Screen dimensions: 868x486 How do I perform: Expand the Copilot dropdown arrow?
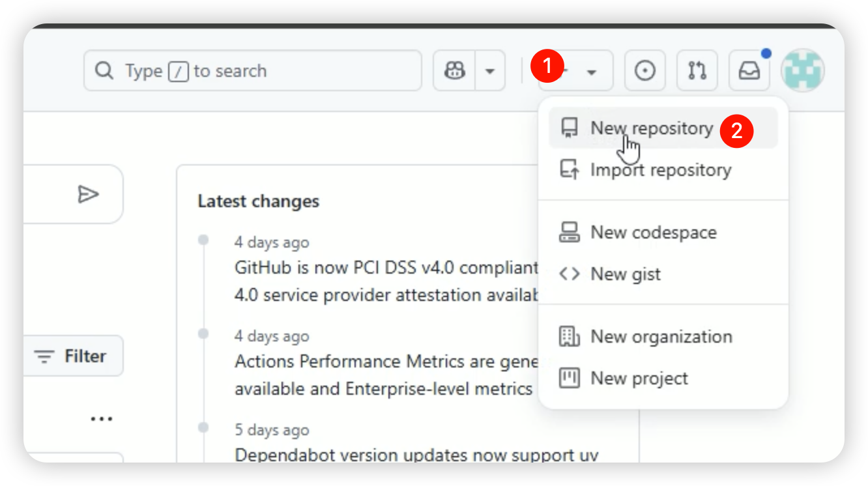tap(491, 70)
